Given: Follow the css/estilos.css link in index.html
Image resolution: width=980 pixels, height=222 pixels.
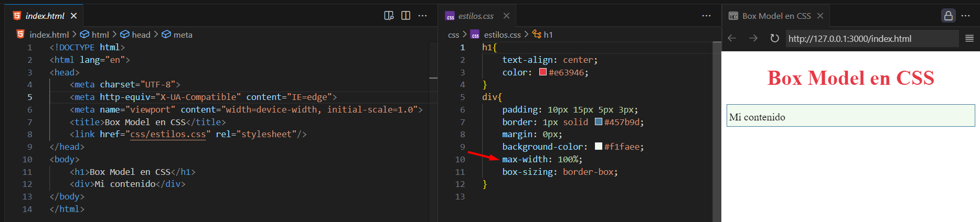Looking at the screenshot, I should pos(168,135).
